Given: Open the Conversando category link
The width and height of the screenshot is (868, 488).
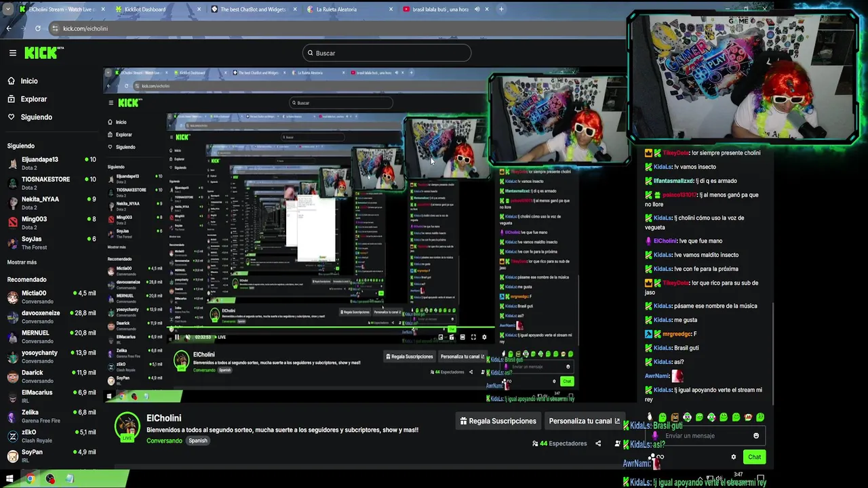Looking at the screenshot, I should click(x=164, y=441).
